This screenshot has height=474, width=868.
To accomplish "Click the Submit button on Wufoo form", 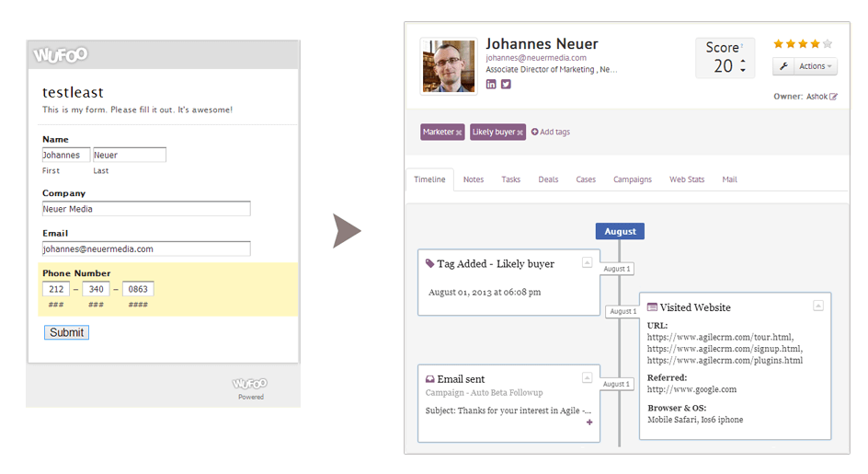I will click(x=66, y=332).
